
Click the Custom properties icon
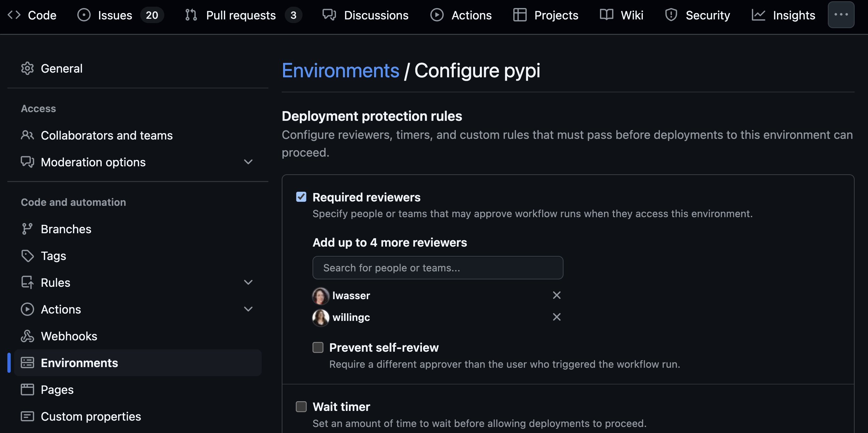pyautogui.click(x=27, y=417)
